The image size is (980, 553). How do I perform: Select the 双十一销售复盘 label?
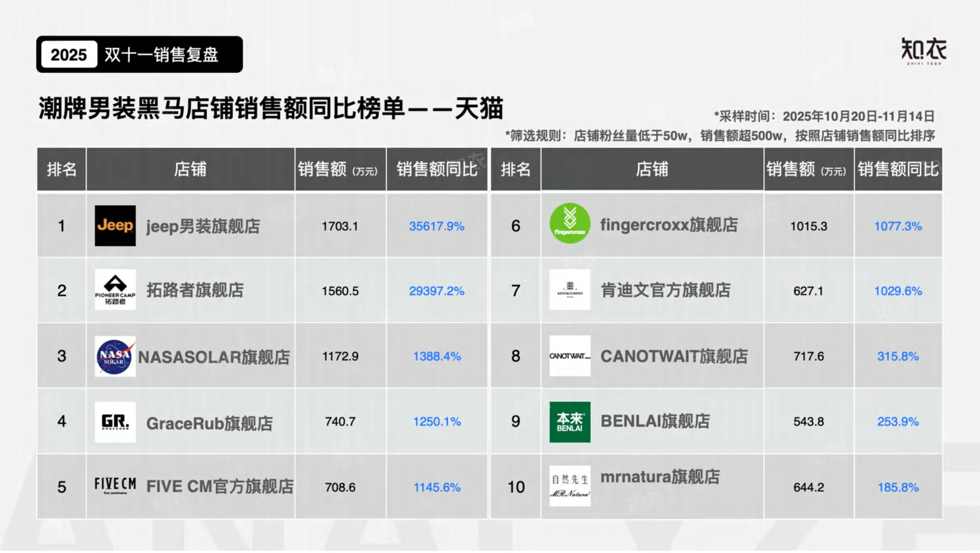tap(161, 54)
